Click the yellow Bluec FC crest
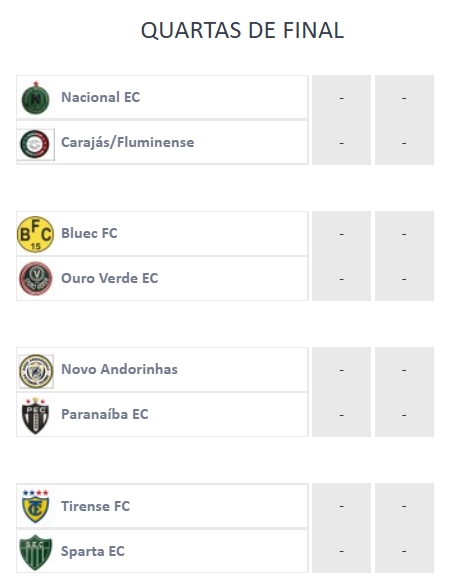This screenshot has width=455, height=582. (35, 234)
